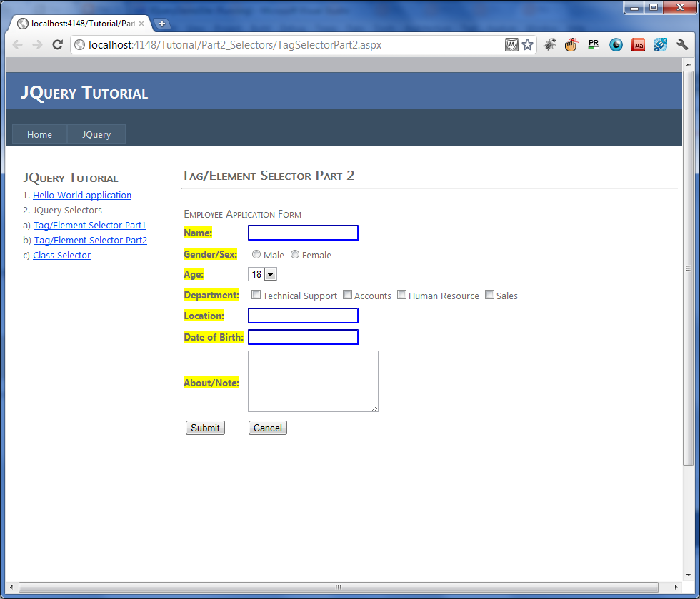This screenshot has height=599, width=700.
Task: Click the blue SEO extension icon
Action: pyautogui.click(x=660, y=44)
